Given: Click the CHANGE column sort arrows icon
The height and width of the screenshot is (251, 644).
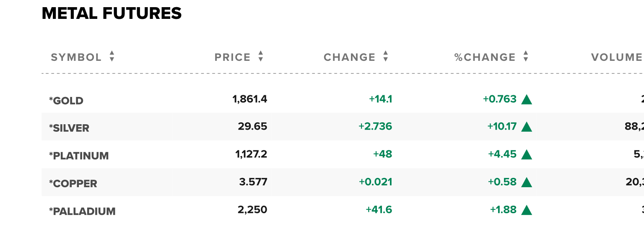Looking at the screenshot, I should click(x=385, y=56).
